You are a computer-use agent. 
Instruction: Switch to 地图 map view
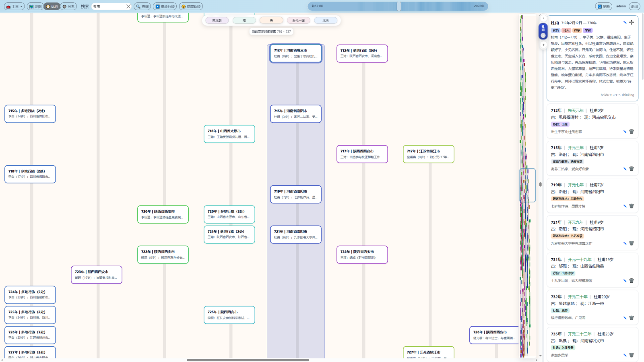pos(35,6)
